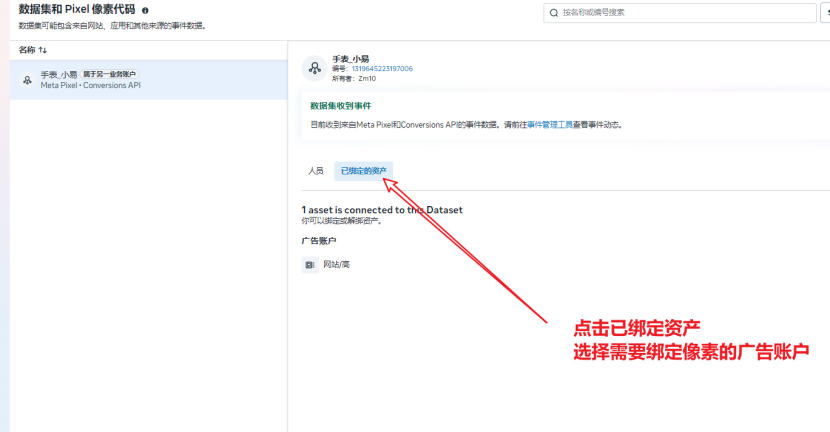Click the 属于另一业务账户 badge
This screenshot has width=830, height=432.
tap(110, 74)
